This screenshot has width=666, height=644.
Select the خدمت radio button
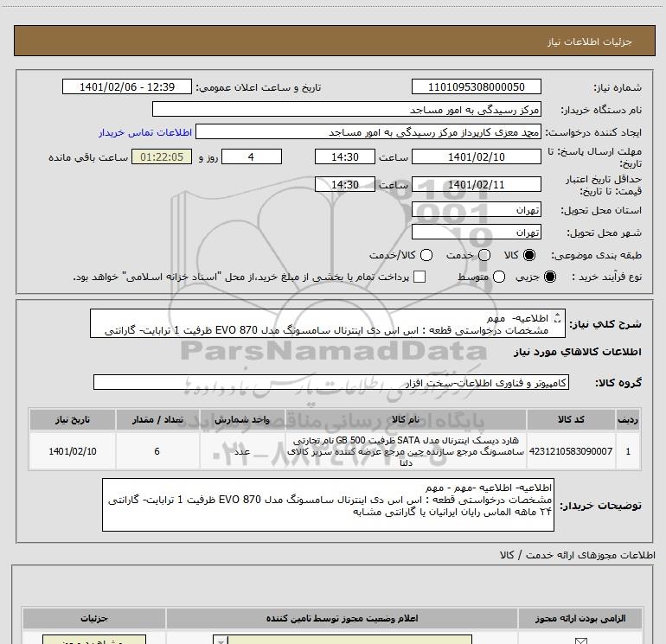click(x=484, y=255)
